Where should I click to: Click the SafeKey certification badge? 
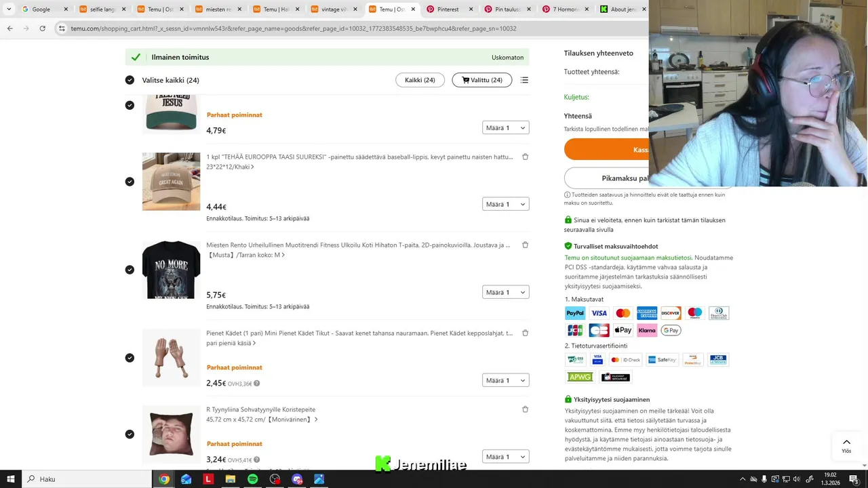point(662,360)
